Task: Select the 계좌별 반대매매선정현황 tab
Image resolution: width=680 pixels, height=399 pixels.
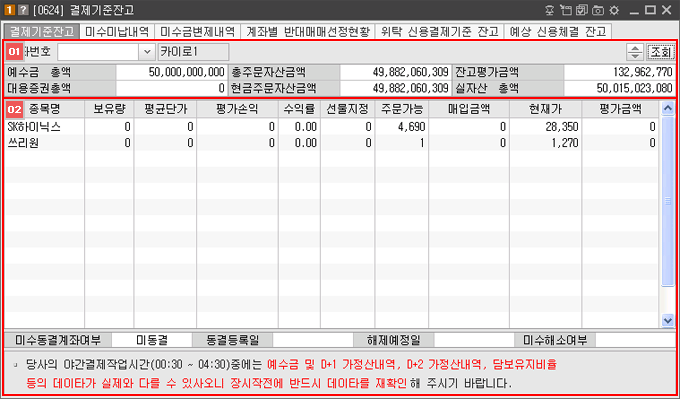Action: pos(308,31)
